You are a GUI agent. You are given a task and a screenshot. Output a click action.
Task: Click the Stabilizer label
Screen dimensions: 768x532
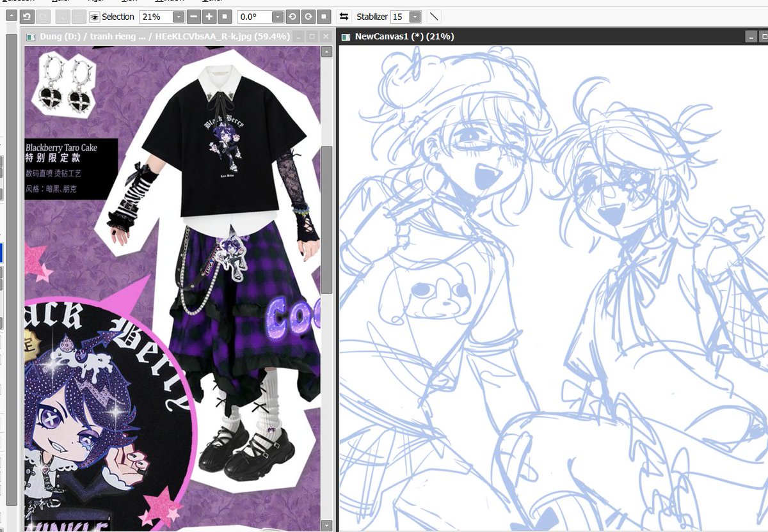click(372, 17)
